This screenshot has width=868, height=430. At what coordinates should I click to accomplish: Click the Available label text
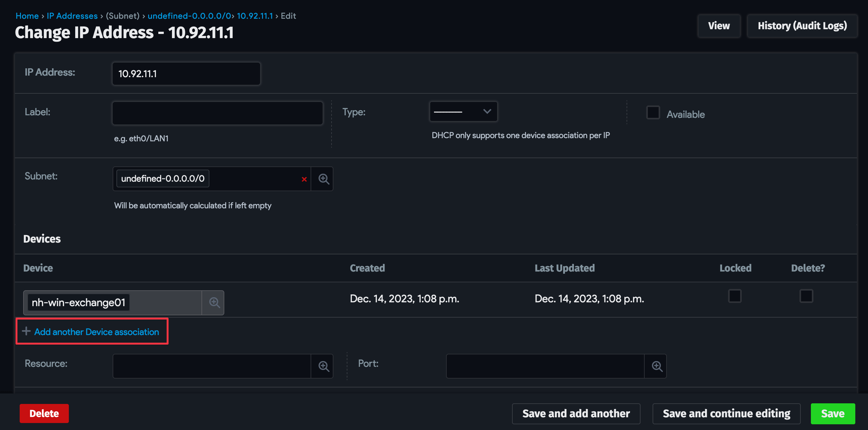(x=685, y=114)
